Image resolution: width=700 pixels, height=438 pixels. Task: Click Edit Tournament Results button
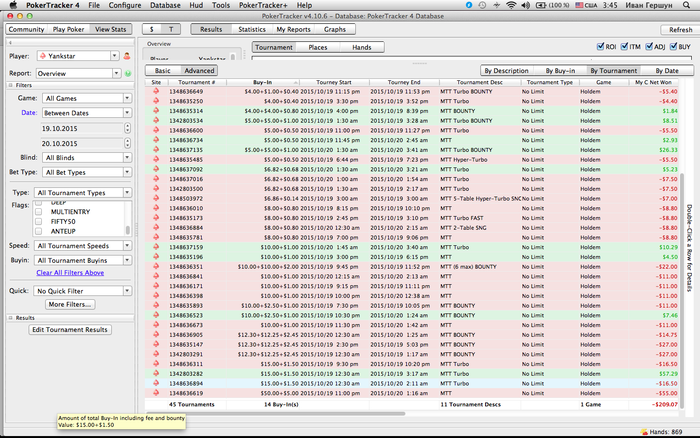[x=70, y=330]
